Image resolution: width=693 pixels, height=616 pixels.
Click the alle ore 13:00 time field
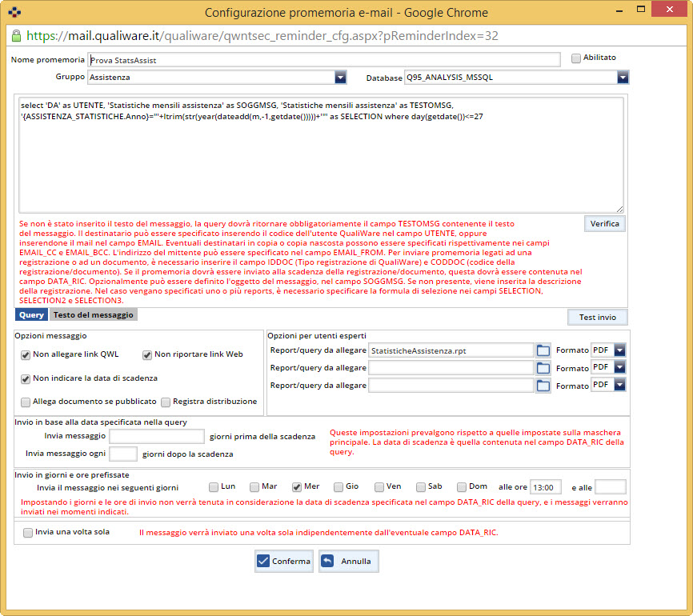[546, 487]
